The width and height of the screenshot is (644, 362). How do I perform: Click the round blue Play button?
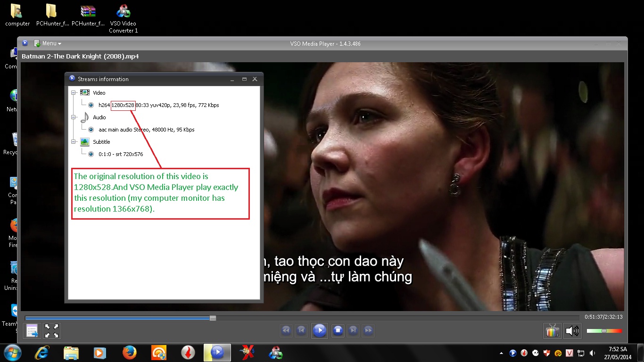pos(319,330)
